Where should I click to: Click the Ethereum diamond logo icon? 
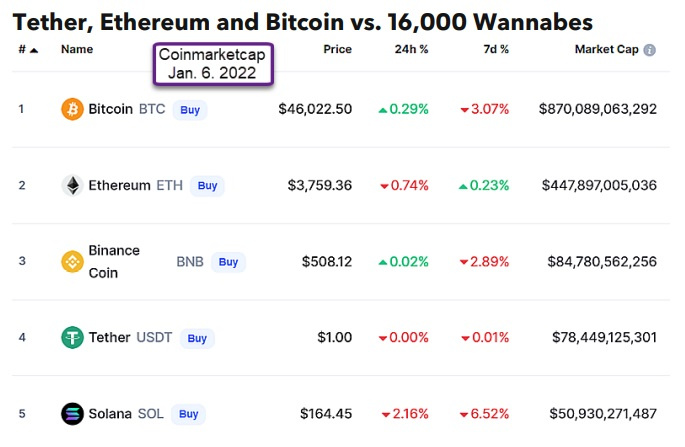pyautogui.click(x=72, y=185)
